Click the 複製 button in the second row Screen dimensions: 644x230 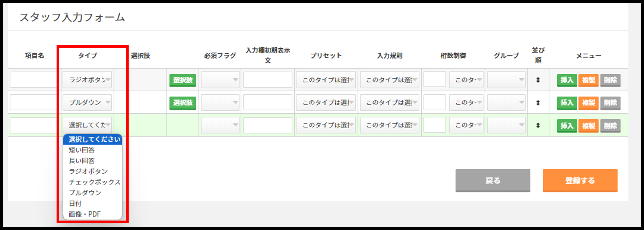pos(588,103)
